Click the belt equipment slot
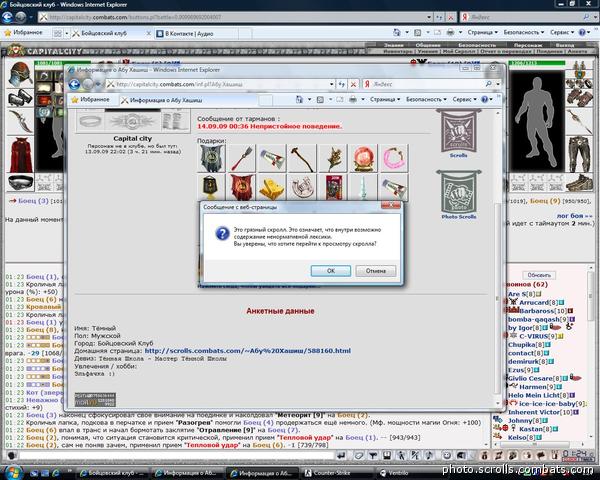 20,182
